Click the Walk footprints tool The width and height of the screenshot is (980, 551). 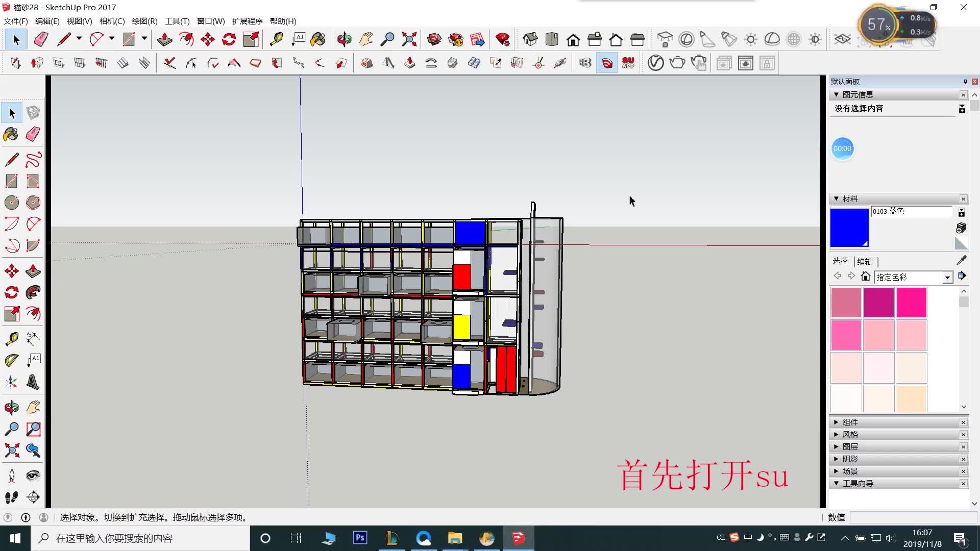[x=11, y=497]
